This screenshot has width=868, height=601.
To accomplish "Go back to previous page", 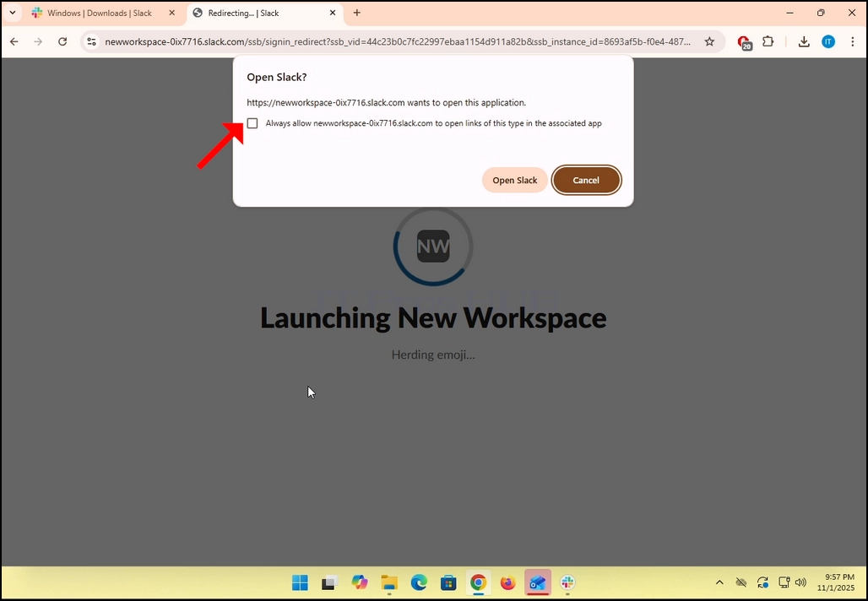I will [x=14, y=41].
